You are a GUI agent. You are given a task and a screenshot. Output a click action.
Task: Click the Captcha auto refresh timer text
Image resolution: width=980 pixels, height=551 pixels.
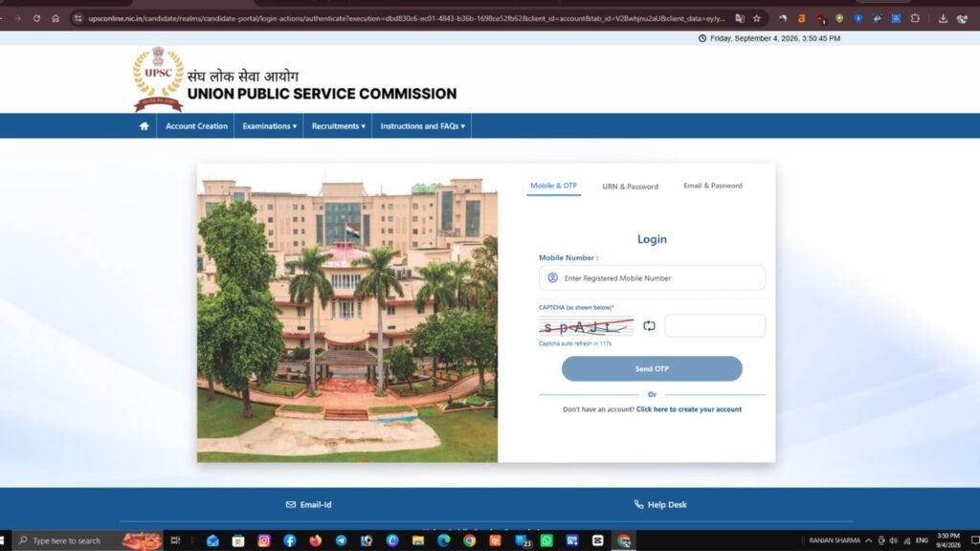point(575,343)
